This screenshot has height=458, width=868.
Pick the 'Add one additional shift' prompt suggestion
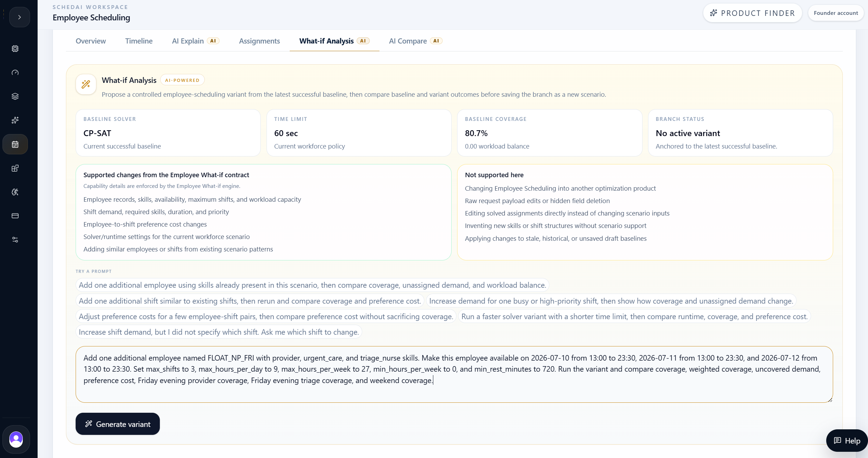click(250, 301)
